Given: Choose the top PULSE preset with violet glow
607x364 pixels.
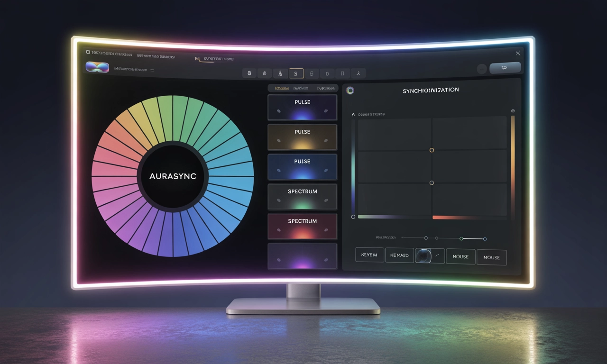Looking at the screenshot, I should click(x=302, y=107).
